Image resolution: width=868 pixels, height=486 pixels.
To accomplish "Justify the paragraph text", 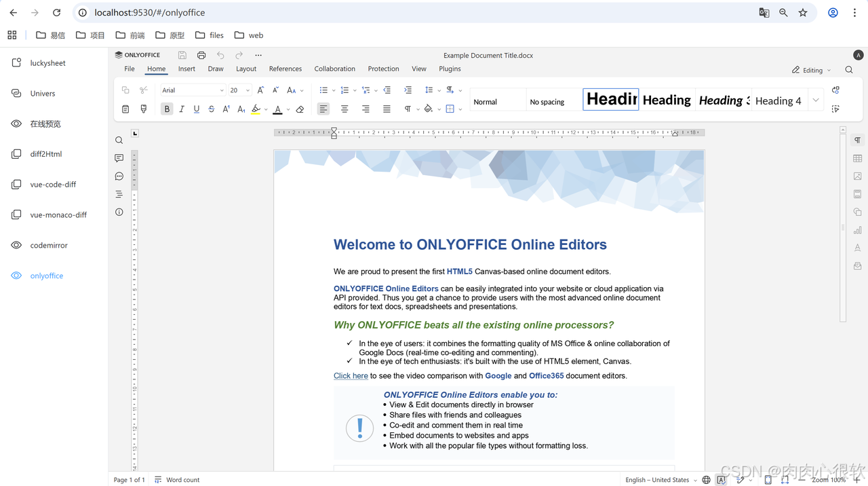I will coord(387,109).
